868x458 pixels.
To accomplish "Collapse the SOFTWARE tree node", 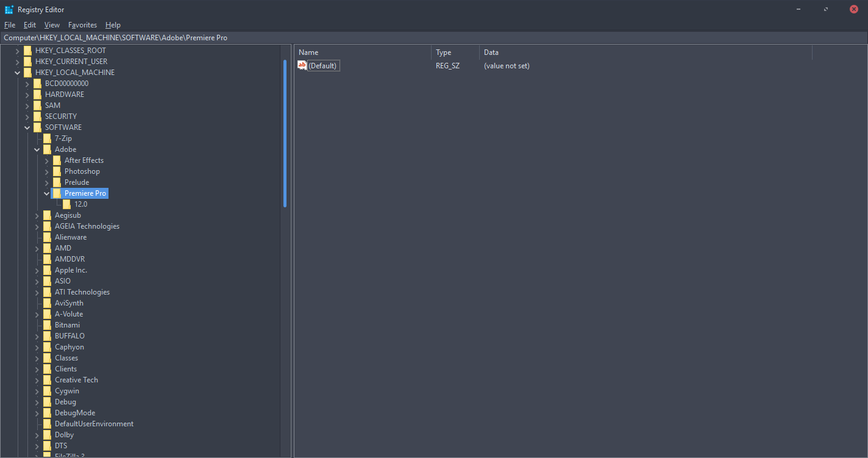I will pyautogui.click(x=27, y=127).
